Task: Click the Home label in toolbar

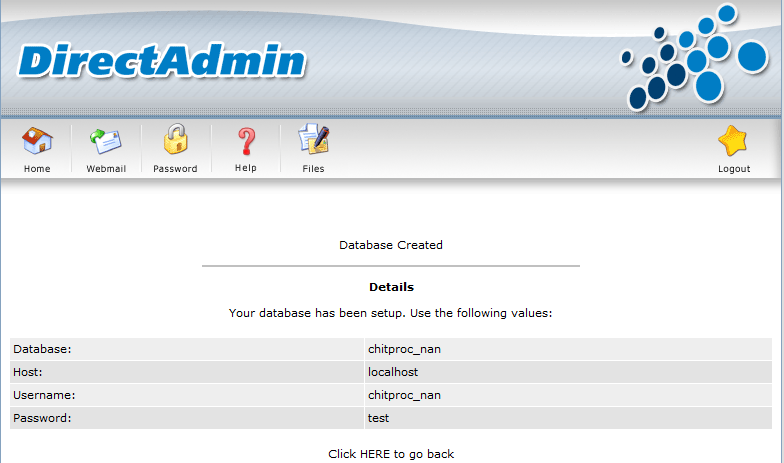Action: point(37,169)
